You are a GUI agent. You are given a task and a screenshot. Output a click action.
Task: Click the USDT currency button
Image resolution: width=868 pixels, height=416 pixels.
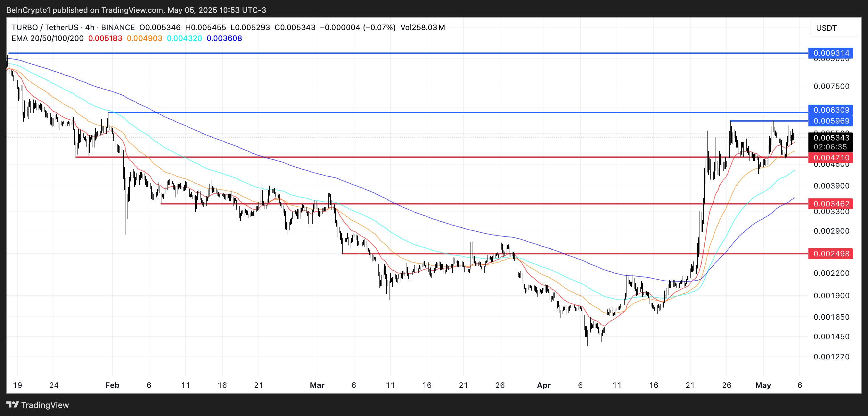826,28
